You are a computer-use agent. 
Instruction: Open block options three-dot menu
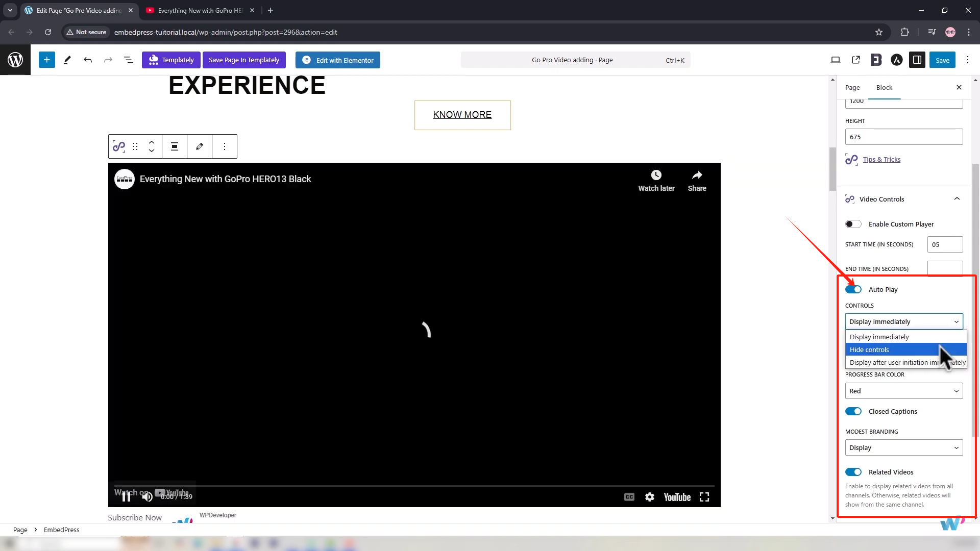pyautogui.click(x=225, y=146)
